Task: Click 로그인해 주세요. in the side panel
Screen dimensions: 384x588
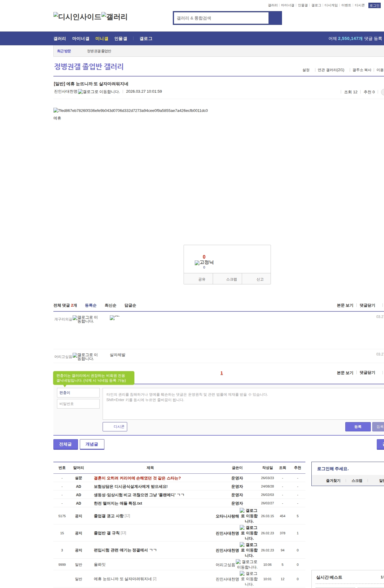Action: point(333,469)
